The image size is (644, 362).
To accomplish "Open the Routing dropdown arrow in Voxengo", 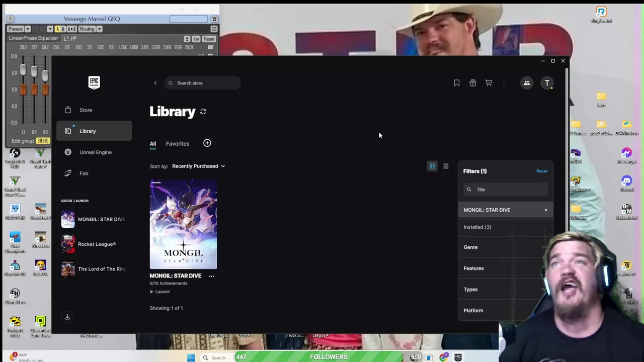I will point(99,29).
